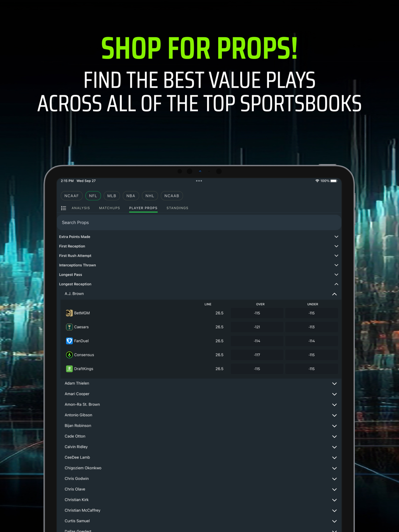The width and height of the screenshot is (399, 532).
Task: Expand the Christian Kirk player row
Action: point(201,500)
